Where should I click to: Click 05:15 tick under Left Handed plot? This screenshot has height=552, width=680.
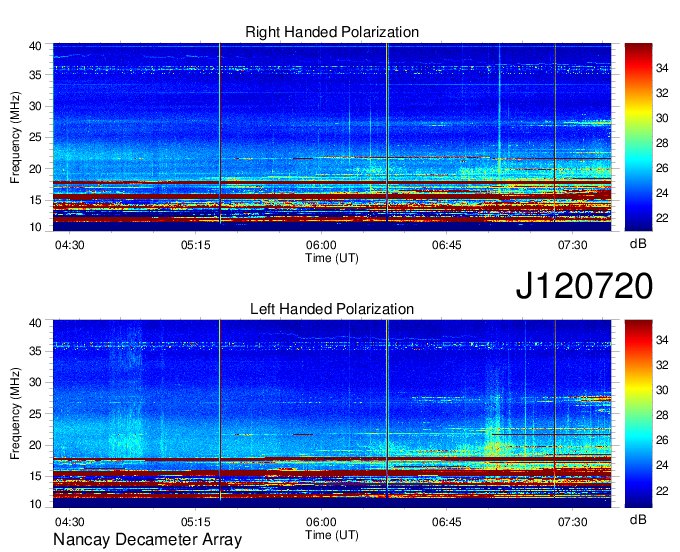(195, 522)
